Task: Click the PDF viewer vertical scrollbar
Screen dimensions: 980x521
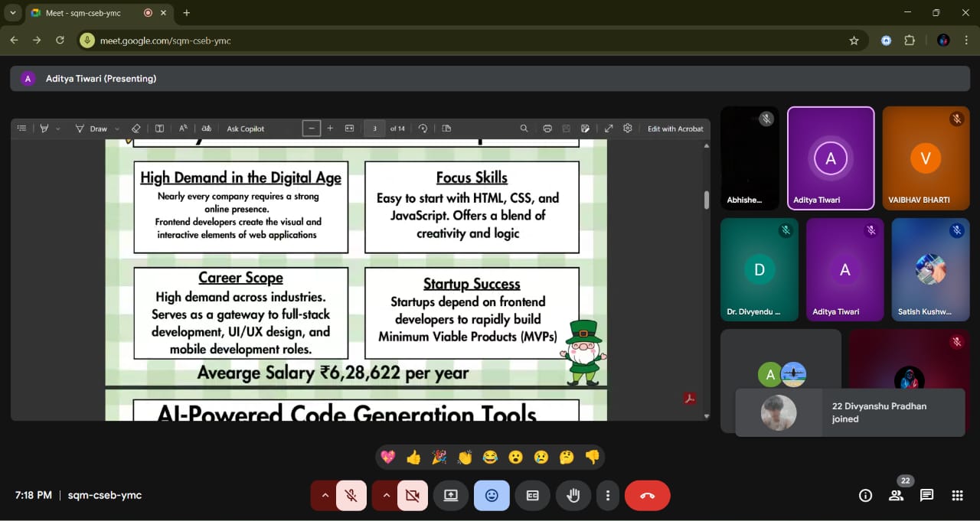Action: 706,199
